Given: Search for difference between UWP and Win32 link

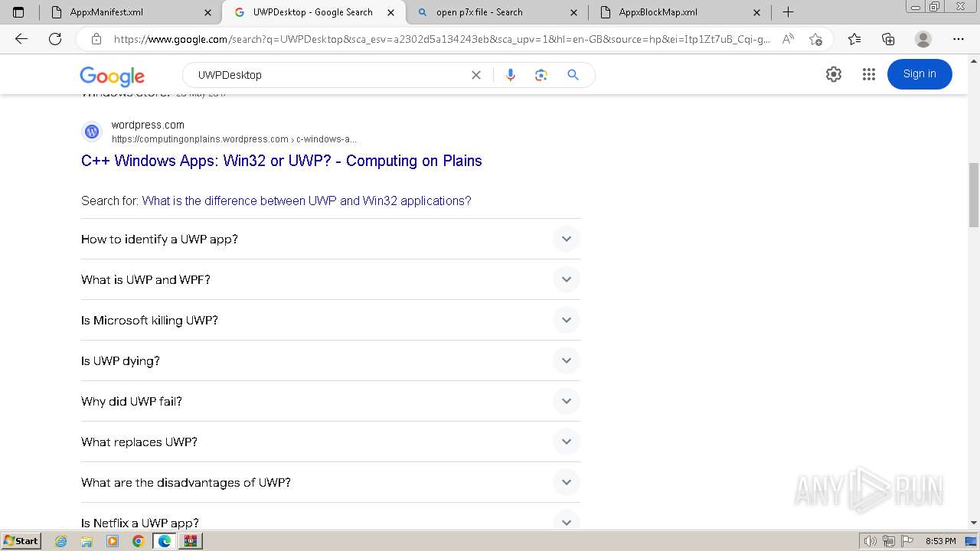Looking at the screenshot, I should 306,201.
